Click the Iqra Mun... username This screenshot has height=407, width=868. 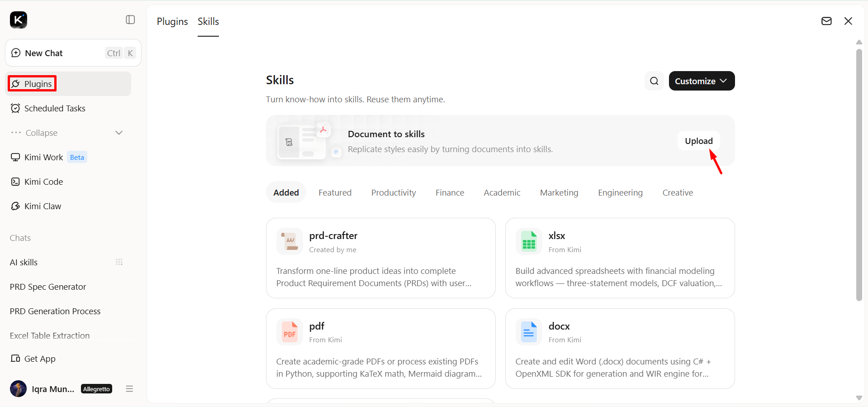(x=53, y=389)
